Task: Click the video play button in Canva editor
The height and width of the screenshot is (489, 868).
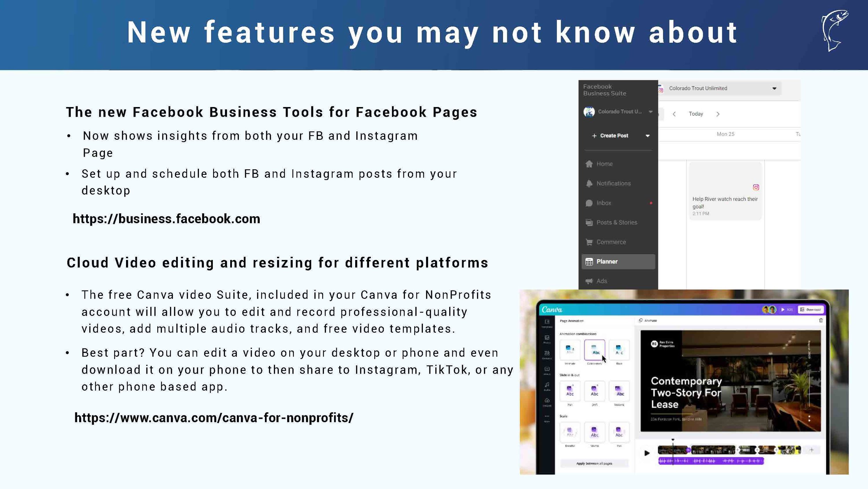Action: pos(646,453)
